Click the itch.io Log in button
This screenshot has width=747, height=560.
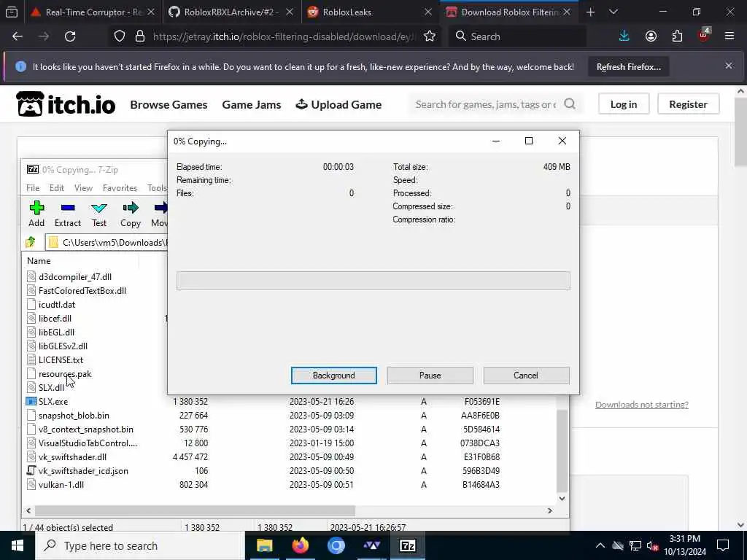[x=624, y=104]
